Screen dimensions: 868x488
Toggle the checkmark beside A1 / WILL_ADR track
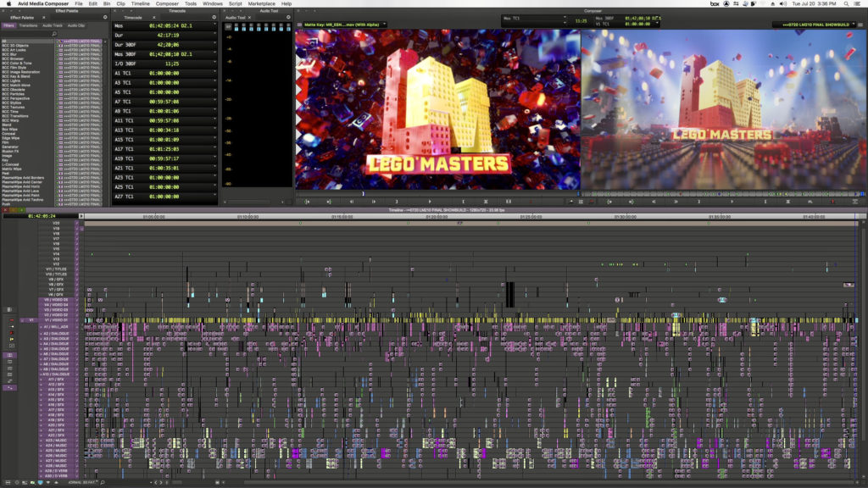(76, 327)
